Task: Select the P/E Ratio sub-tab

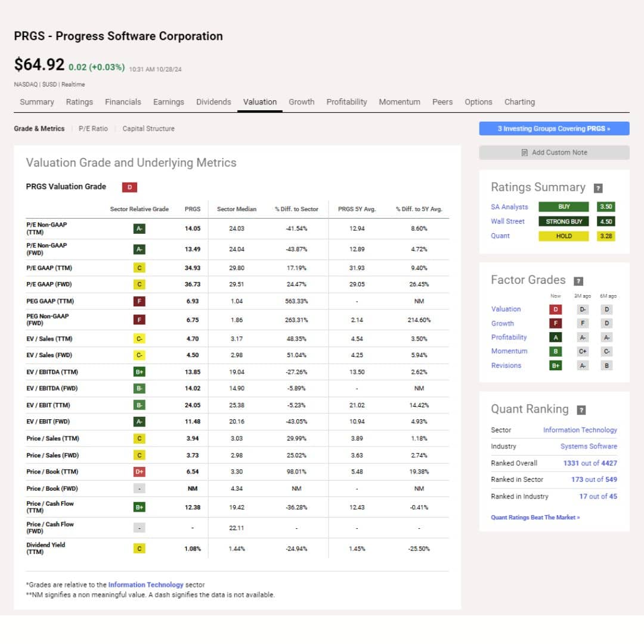Action: (x=93, y=129)
